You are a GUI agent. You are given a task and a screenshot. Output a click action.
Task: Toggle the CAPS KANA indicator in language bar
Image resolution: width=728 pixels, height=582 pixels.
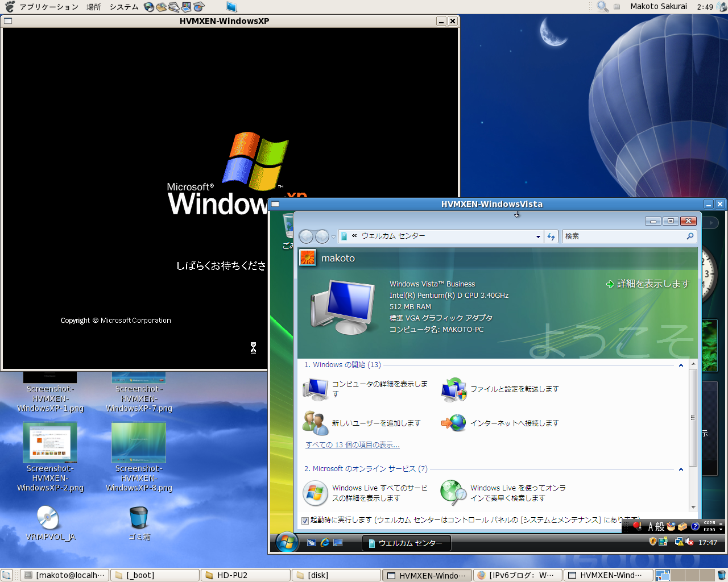point(709,526)
